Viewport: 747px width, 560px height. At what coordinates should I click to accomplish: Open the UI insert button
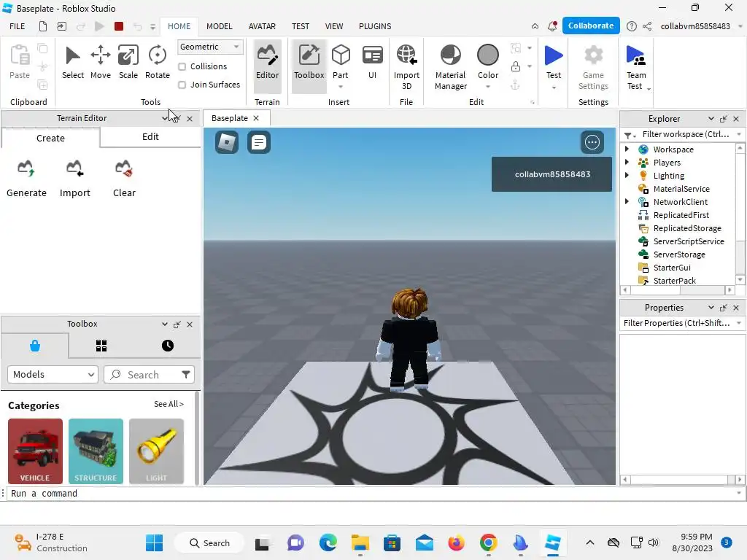coord(372,63)
